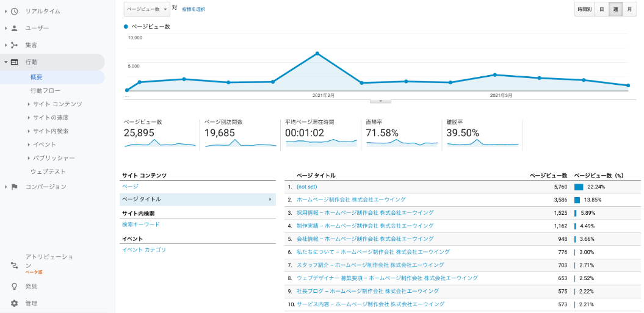
Task: Expand the サイト コンテンツ tree item
Action: click(29, 104)
